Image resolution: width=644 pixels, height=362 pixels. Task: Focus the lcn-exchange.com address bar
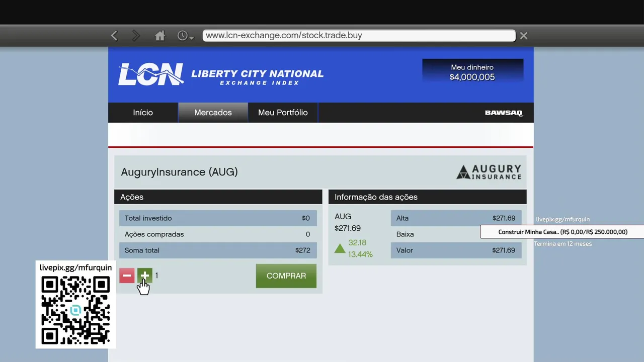coord(359,36)
